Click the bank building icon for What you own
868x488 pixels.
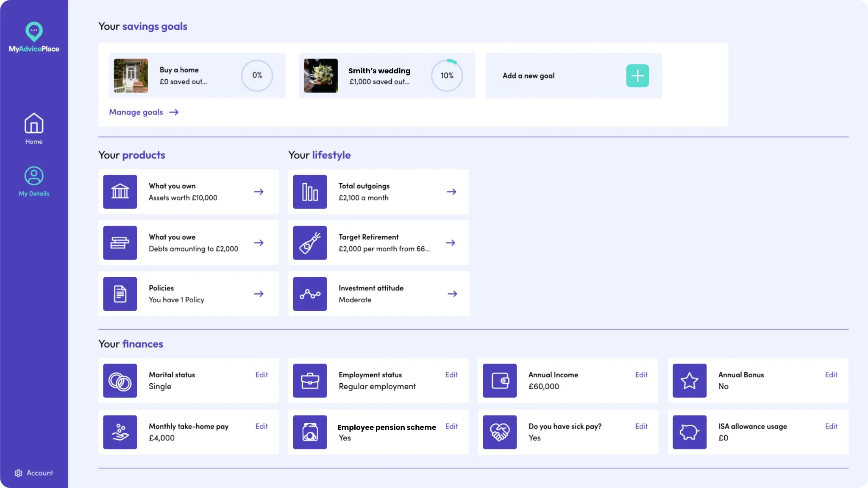coord(120,192)
